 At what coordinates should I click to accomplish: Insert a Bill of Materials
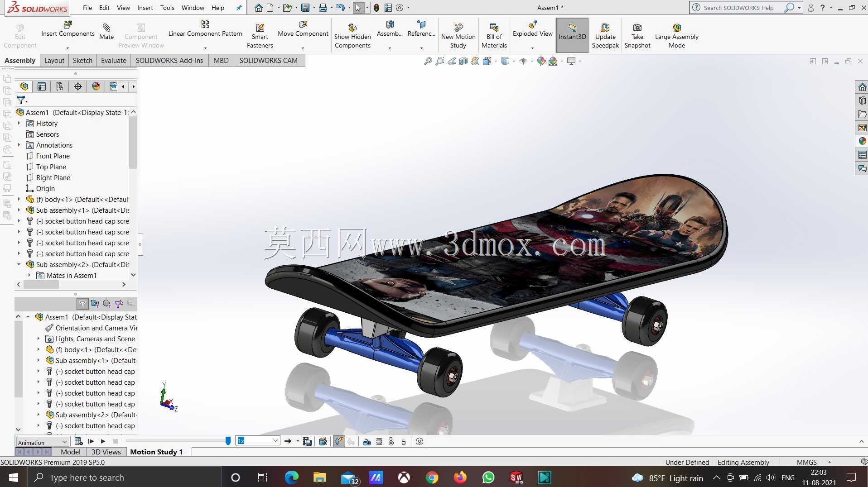coord(494,36)
